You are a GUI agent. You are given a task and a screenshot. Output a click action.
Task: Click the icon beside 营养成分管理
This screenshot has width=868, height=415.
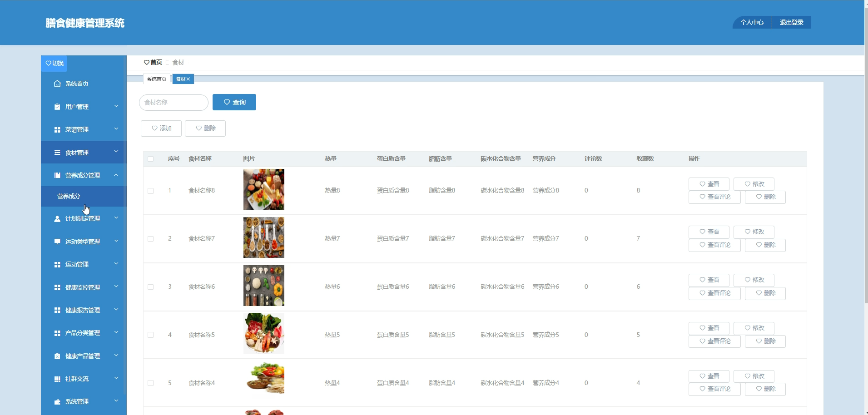click(57, 175)
